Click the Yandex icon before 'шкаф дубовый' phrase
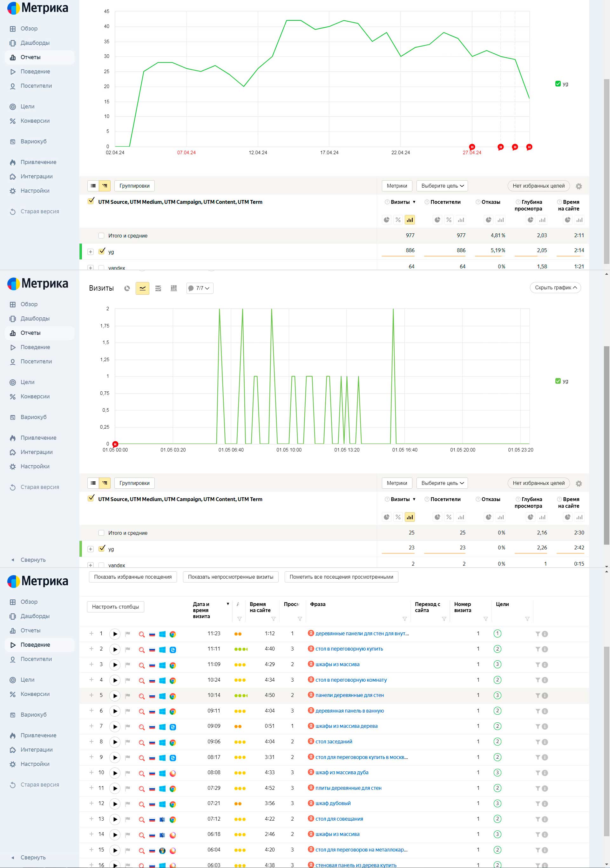Image resolution: width=610 pixels, height=868 pixels. 311,803
